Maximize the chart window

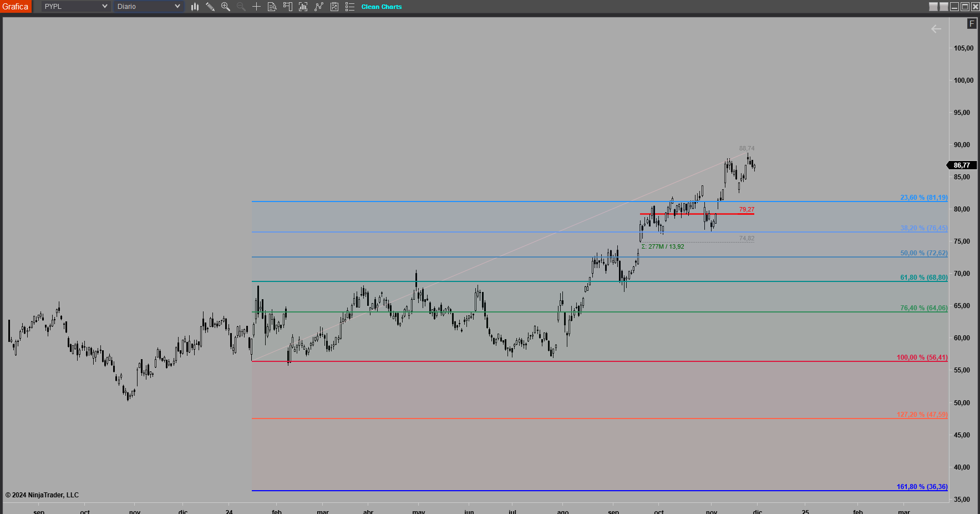click(x=965, y=7)
